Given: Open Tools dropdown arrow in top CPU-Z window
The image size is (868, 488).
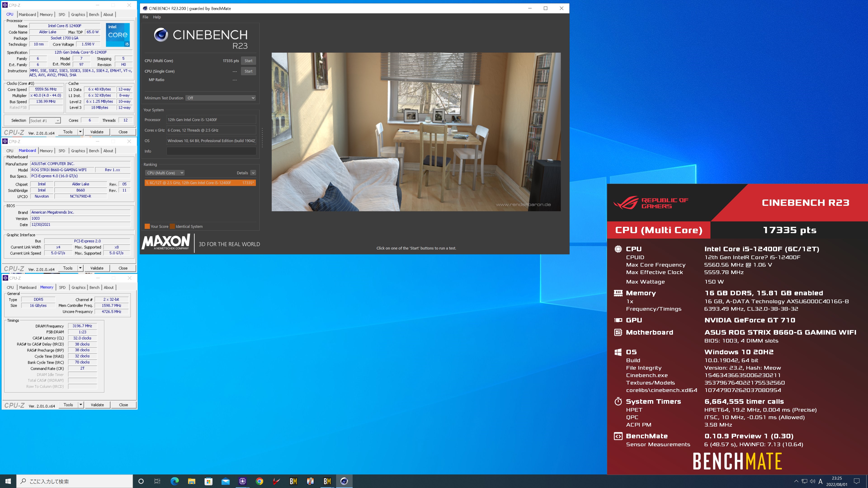Looking at the screenshot, I should [80, 132].
